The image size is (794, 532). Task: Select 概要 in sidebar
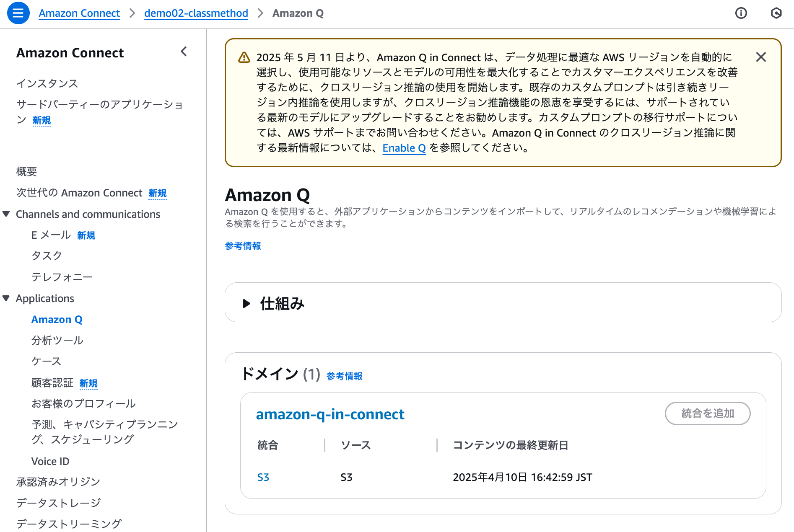tap(26, 171)
